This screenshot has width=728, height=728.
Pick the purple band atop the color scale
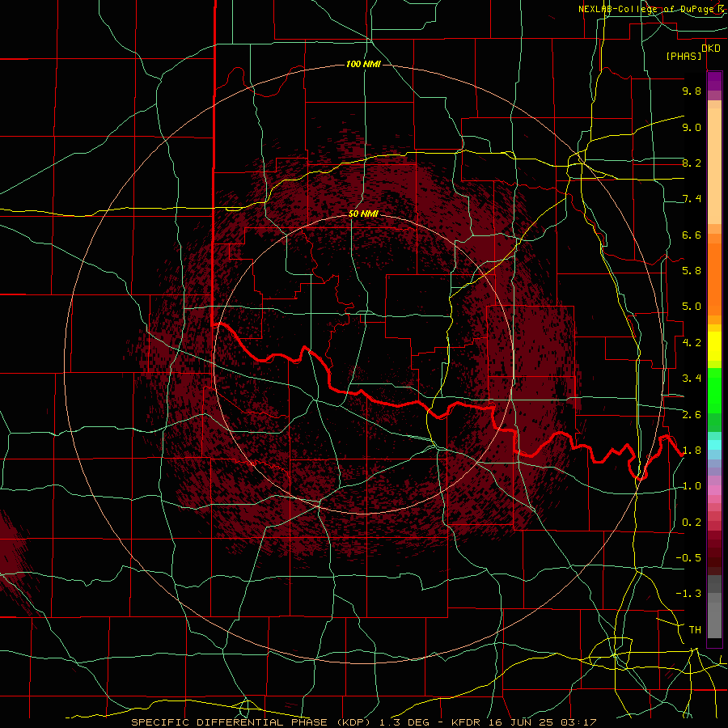tap(714, 81)
